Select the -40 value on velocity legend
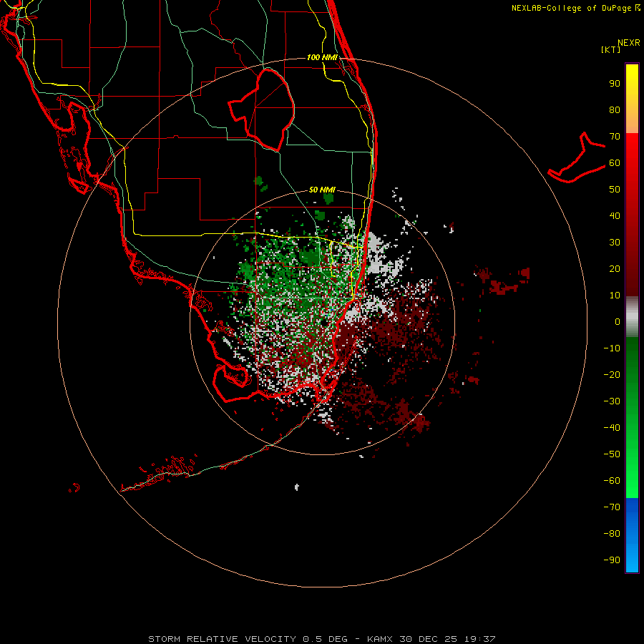 pos(612,428)
